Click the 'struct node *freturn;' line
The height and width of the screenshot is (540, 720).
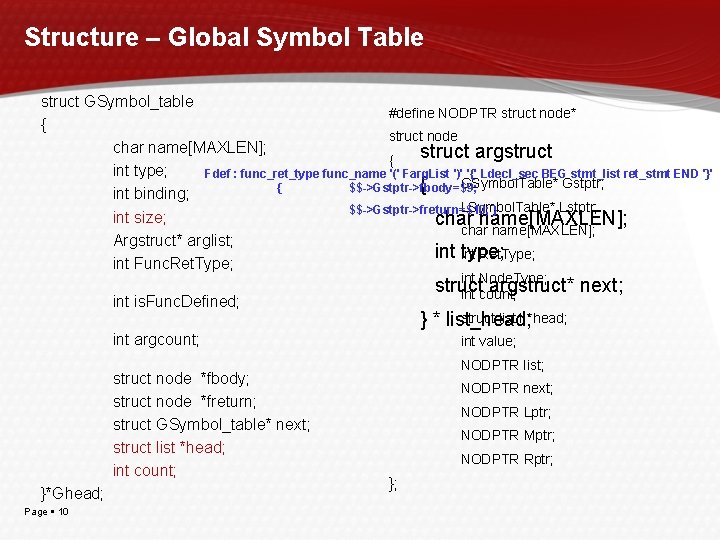[184, 401]
